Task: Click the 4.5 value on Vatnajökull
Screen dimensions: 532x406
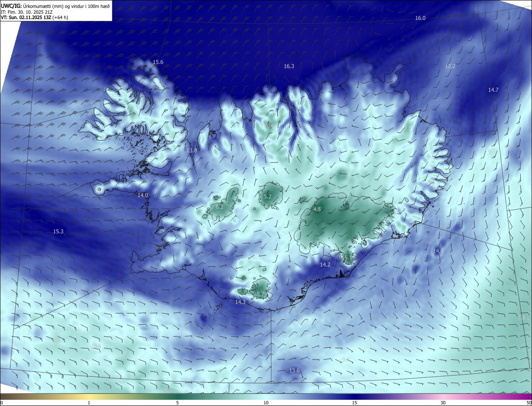Action: (x=317, y=209)
